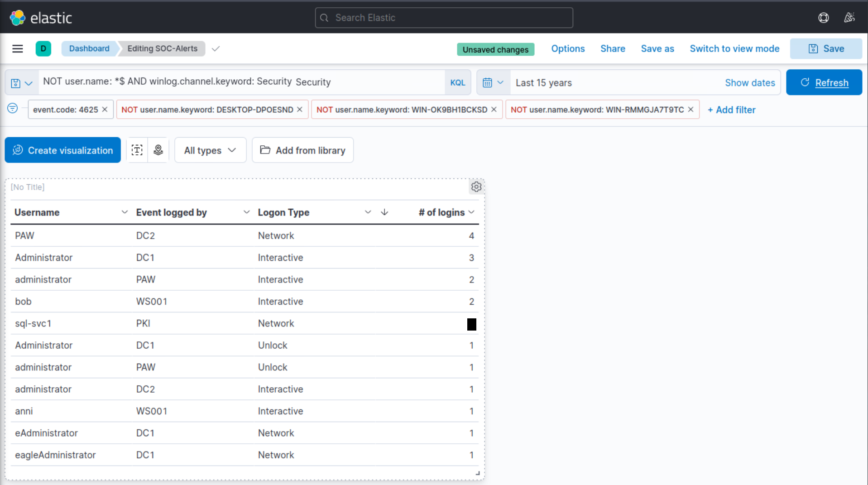This screenshot has width=868, height=485.
Task: Open the Share menu
Action: pyautogui.click(x=613, y=48)
